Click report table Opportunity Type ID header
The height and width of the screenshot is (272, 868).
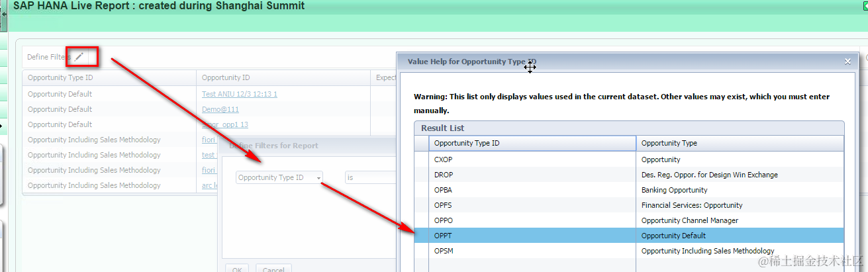tap(110, 77)
